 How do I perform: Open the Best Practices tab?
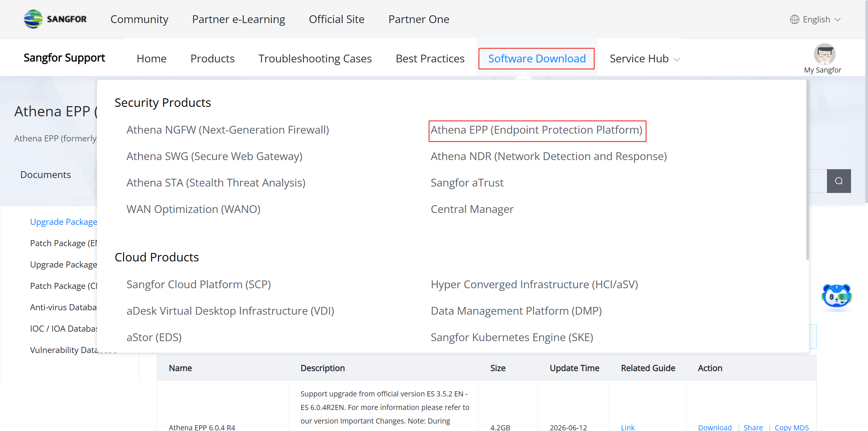(430, 59)
